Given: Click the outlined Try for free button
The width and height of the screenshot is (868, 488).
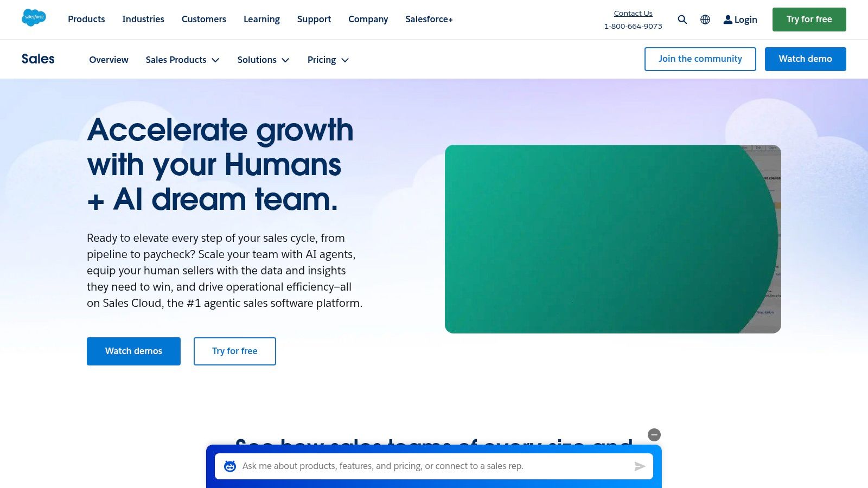Looking at the screenshot, I should tap(234, 351).
